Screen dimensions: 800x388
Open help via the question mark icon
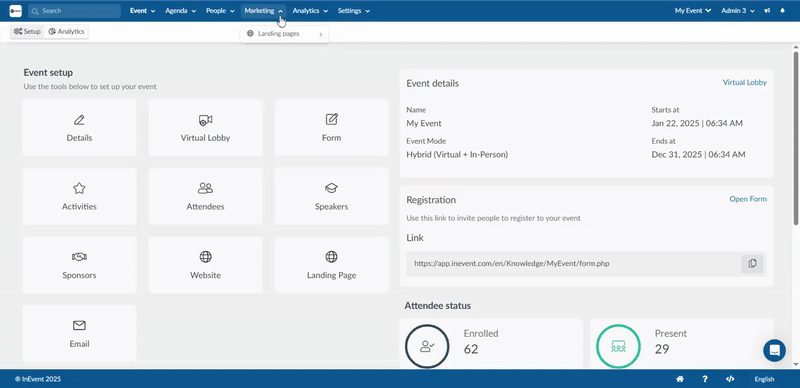pos(705,379)
